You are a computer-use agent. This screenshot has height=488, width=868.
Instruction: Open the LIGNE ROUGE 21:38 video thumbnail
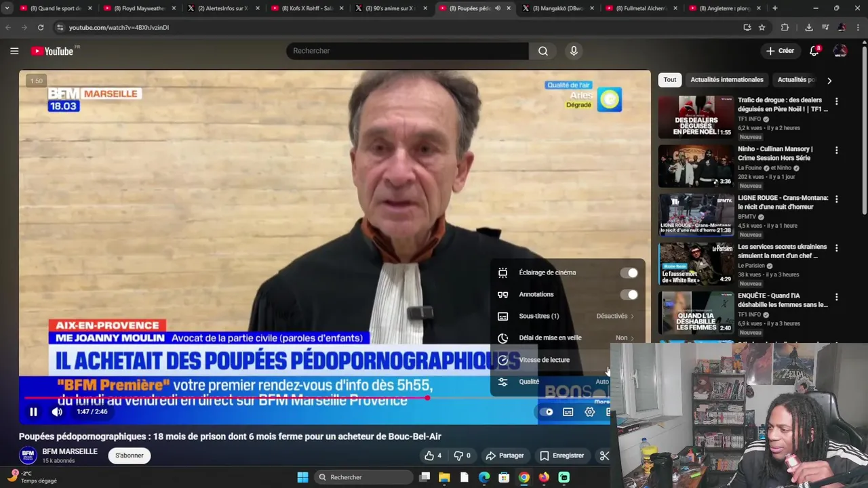(x=696, y=215)
